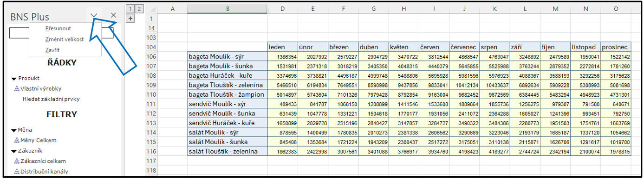Viewport: 644px width, 180px height.
Task: Select the sendvič Moulík - sýr cell
Action: [228, 104]
